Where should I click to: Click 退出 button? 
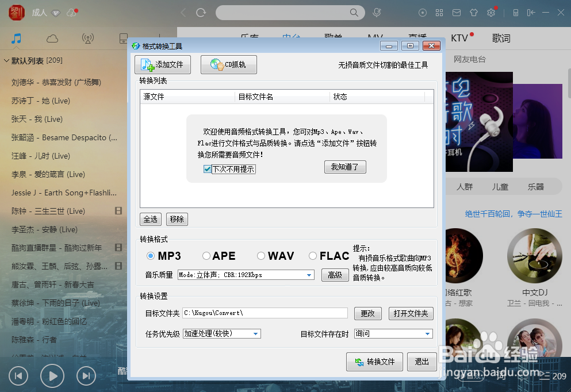click(x=421, y=362)
